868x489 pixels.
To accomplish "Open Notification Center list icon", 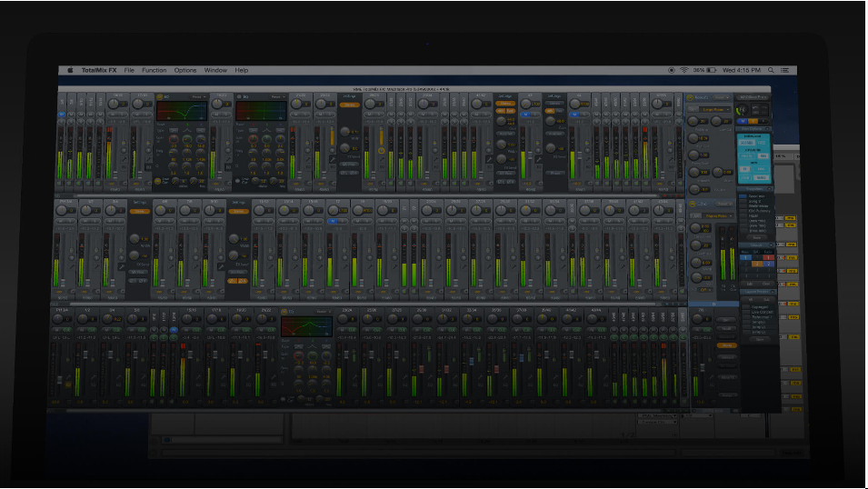I will 785,70.
